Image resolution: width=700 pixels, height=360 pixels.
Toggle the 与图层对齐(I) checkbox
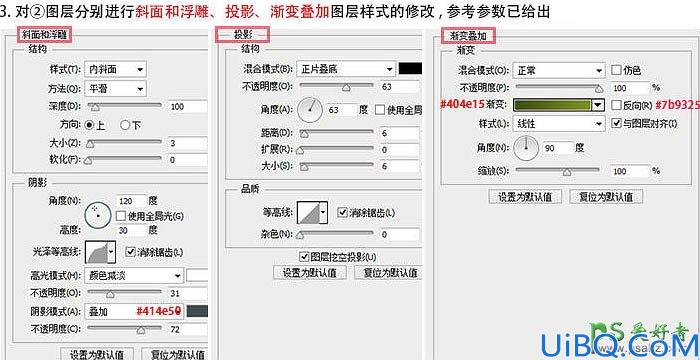tap(616, 123)
